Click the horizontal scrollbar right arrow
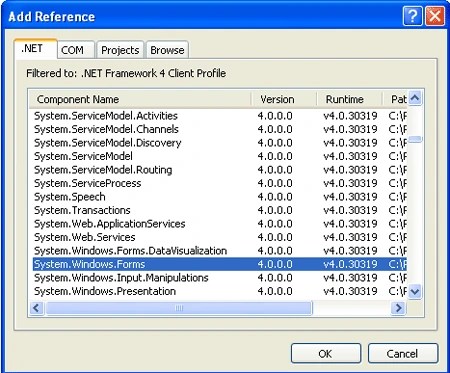Viewport: 450px width, 373px height. click(x=398, y=308)
